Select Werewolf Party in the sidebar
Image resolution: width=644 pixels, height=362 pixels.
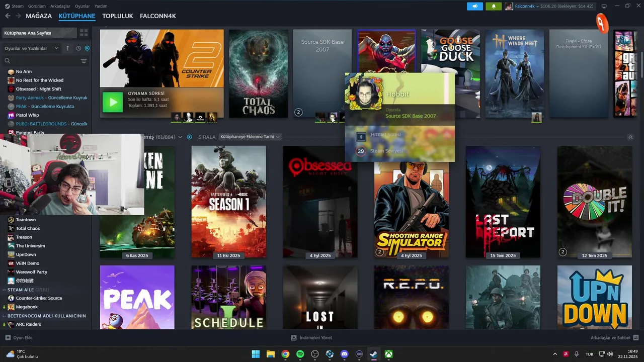click(31, 272)
